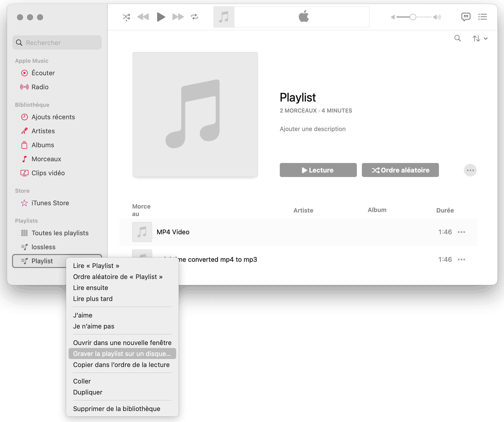Click the Ordre aléatoire button
The image size is (504, 422).
[x=400, y=170]
